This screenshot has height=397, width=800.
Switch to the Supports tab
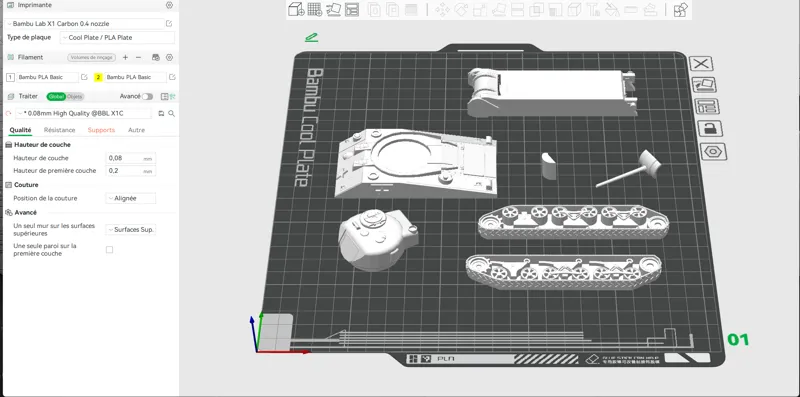(101, 130)
